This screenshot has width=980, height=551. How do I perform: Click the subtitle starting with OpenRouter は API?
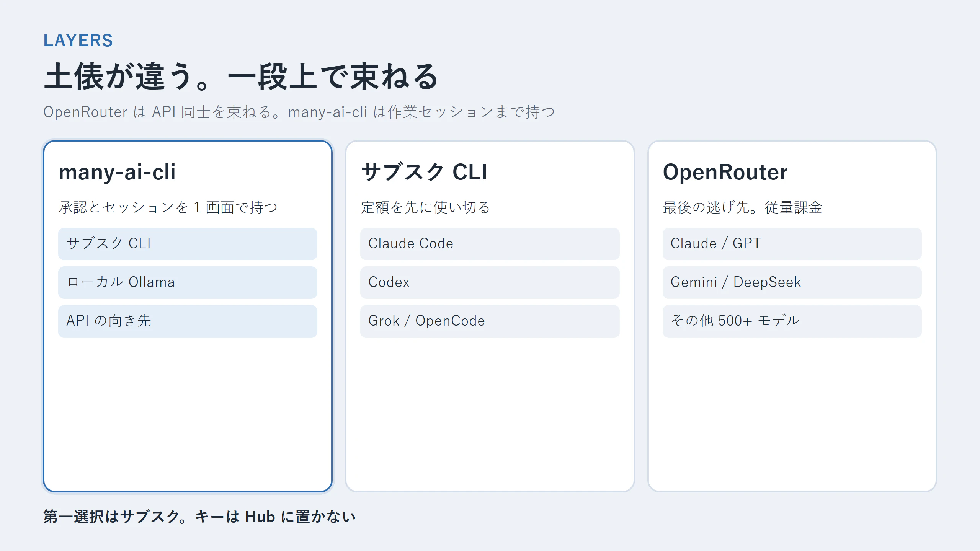299,112
